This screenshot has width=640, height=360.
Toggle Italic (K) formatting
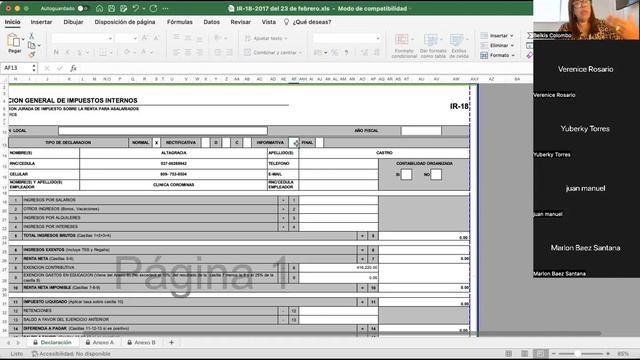[x=68, y=52]
